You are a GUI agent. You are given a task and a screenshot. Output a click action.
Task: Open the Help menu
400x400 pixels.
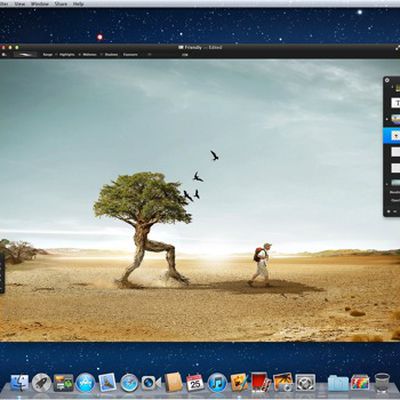[x=78, y=4]
